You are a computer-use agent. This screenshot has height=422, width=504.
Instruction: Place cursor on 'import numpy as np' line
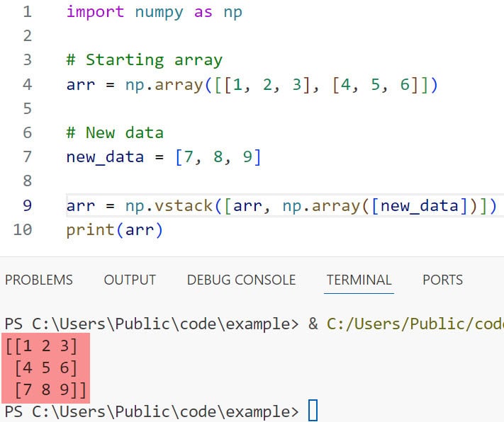(x=155, y=13)
